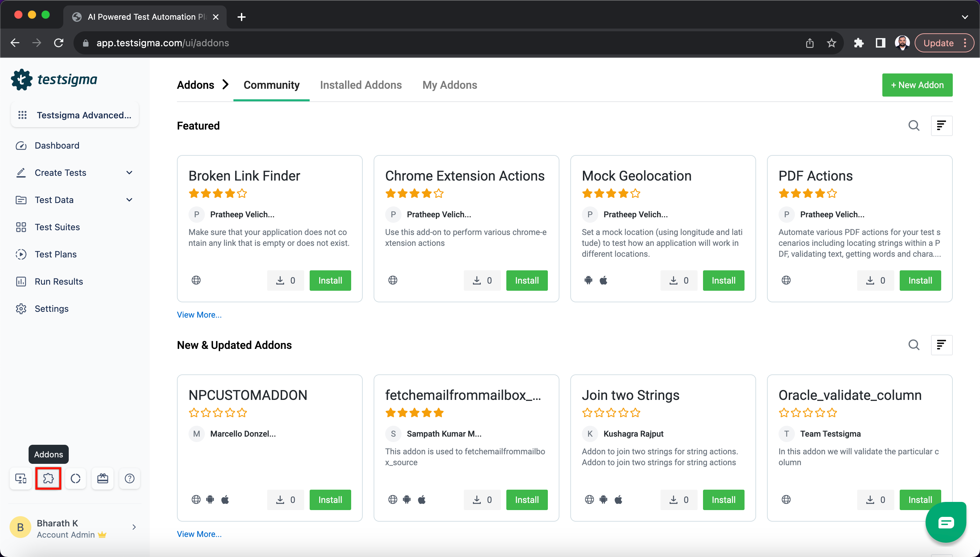Click the Android icon on NPCUSTOMADDON card
Screen dimensions: 980x557
tap(210, 499)
